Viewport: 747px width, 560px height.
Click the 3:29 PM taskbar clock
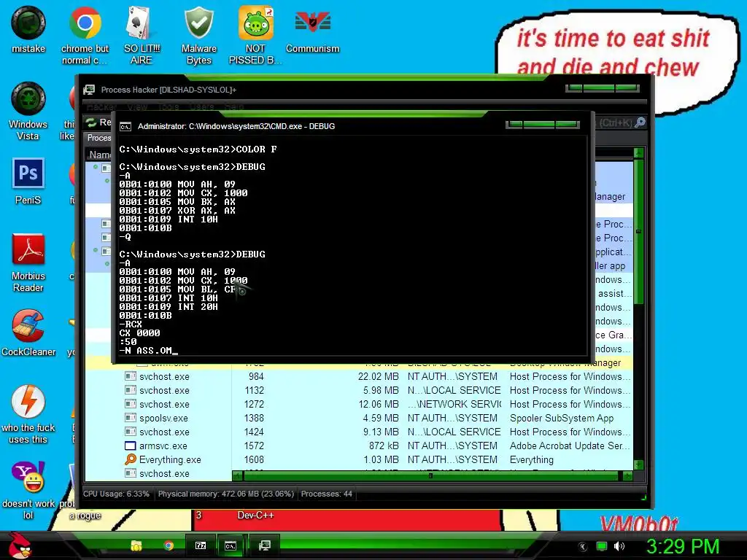pos(683,546)
